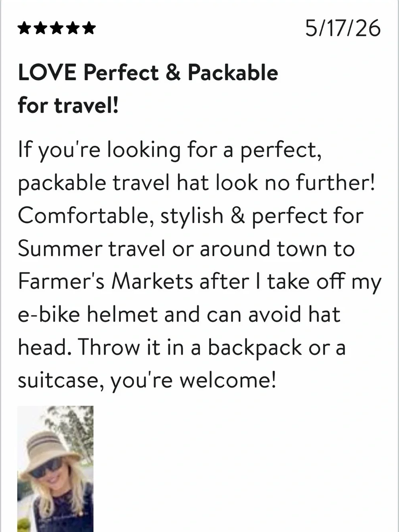399x532 pixels.
Task: Click the "Summer travel or around town to" line
Action: (186, 249)
